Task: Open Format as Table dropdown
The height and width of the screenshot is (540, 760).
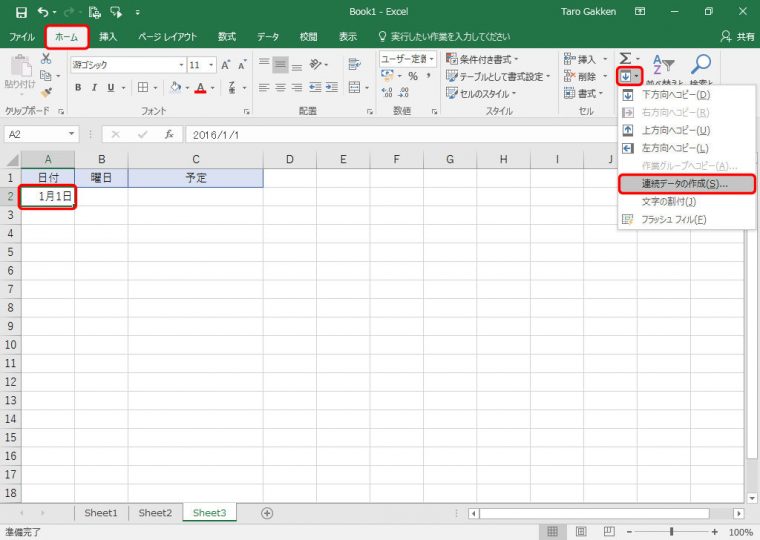Action: click(x=498, y=77)
